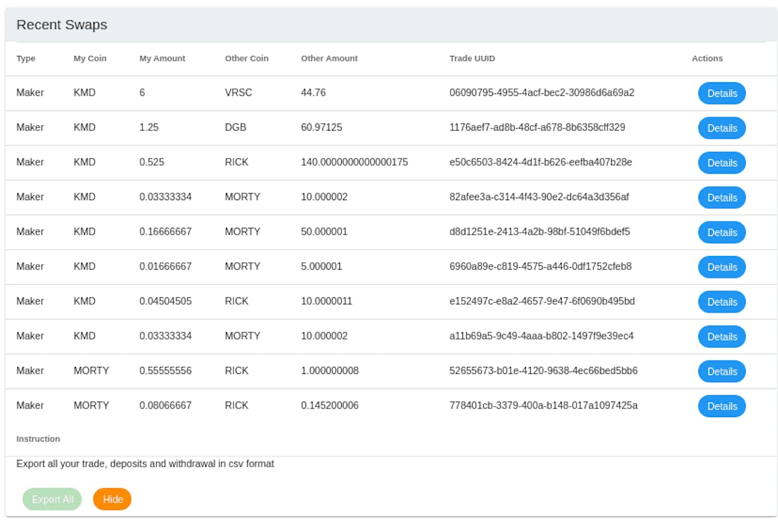This screenshot has height=532, width=778.
Task: Click the Other Amount column header
Action: pyautogui.click(x=329, y=58)
